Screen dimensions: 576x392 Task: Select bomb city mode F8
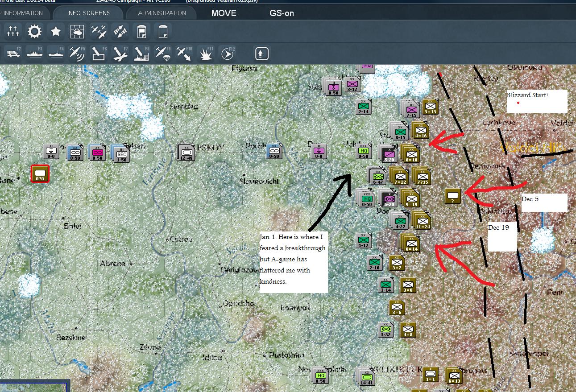click(x=141, y=54)
